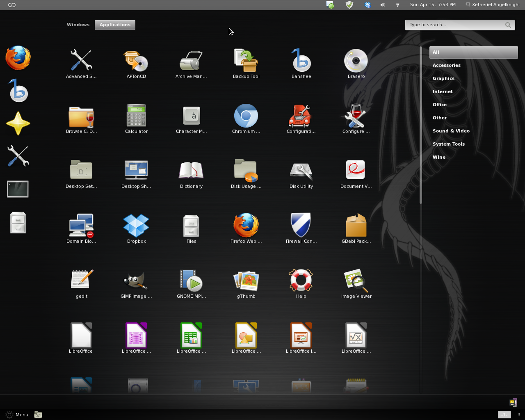Open Dropbox tray icon in top panel
525x420 pixels.
(x=368, y=5)
